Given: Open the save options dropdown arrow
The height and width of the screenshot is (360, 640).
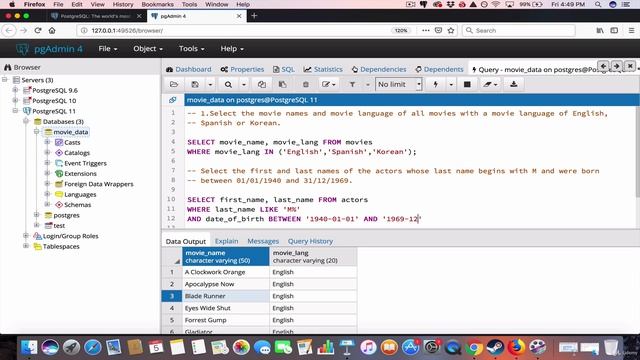Looking at the screenshot, I should pyautogui.click(x=210, y=84).
